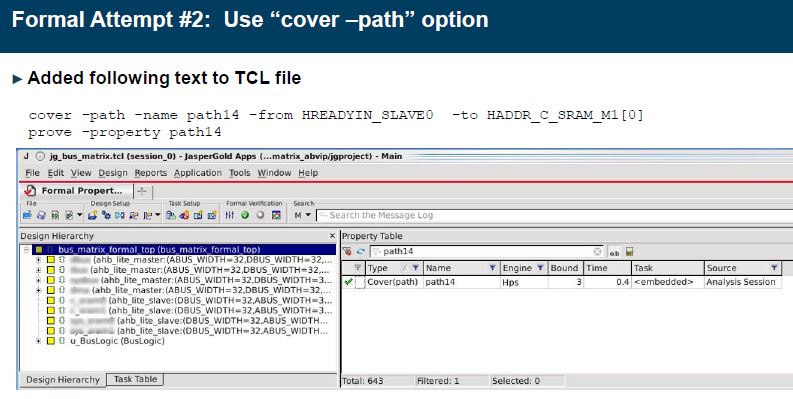Click the fourth File toolbar script icon
The height and width of the screenshot is (399, 793).
69,215
